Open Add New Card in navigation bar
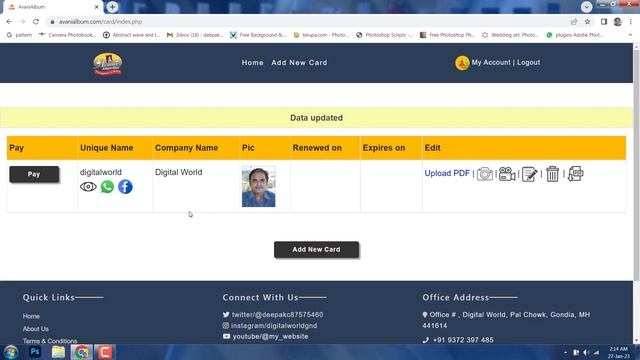 (x=299, y=63)
